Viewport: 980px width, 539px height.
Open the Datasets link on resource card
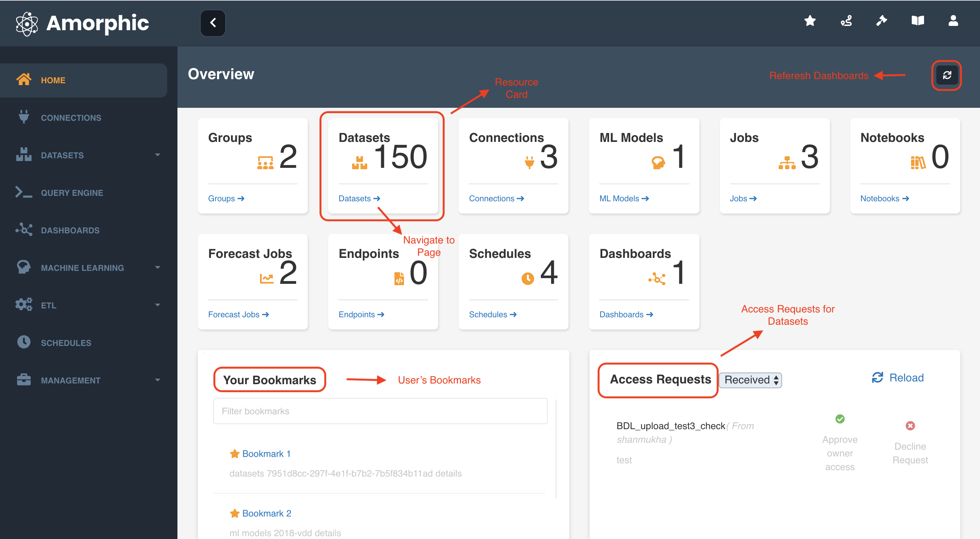359,199
